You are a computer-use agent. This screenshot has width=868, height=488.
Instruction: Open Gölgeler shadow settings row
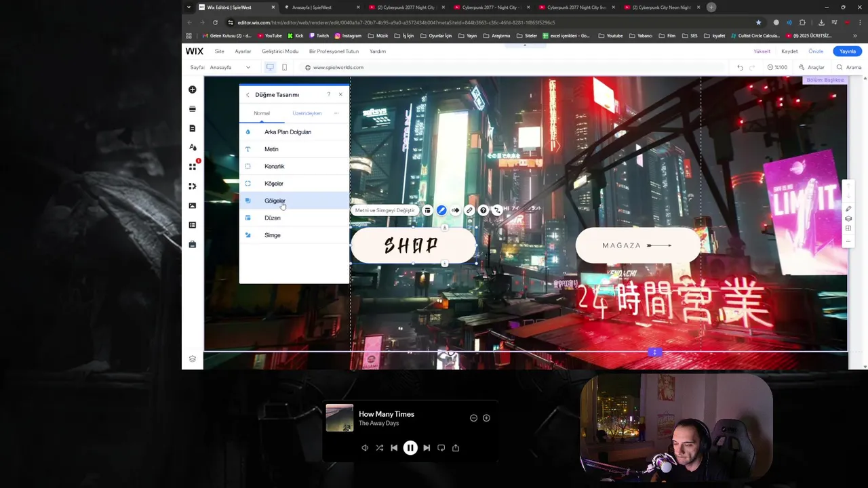[294, 201]
